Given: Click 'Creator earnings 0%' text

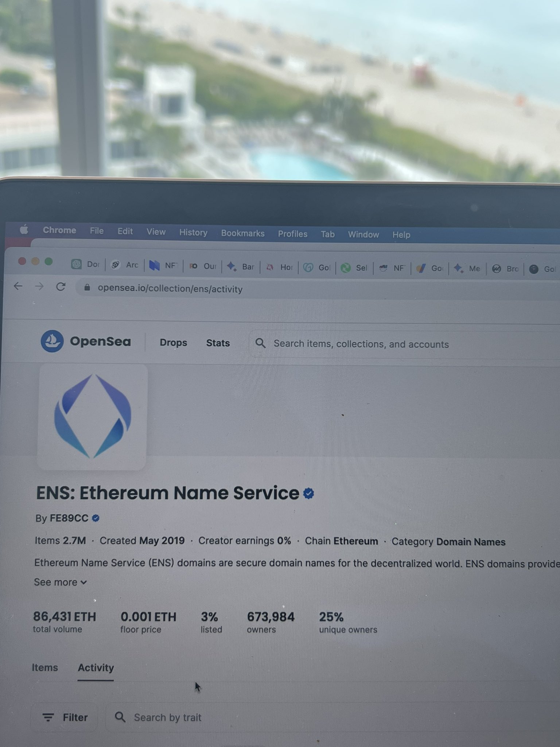Looking at the screenshot, I should (245, 541).
